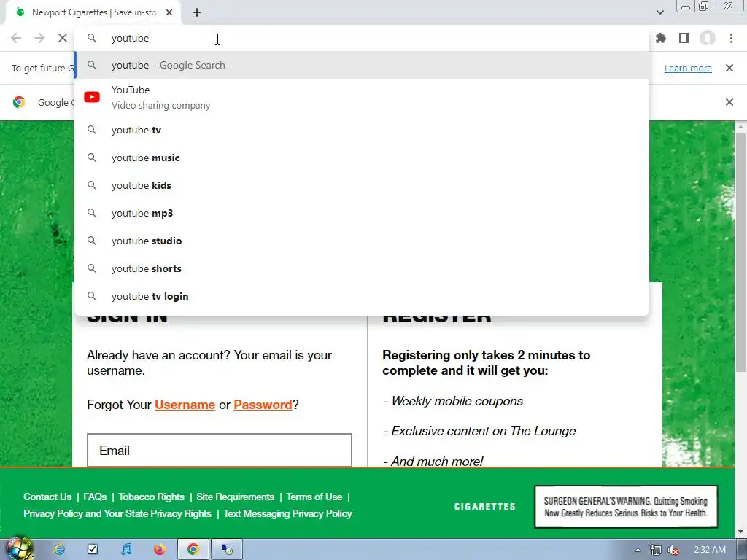Open the tab search chevron
This screenshot has height=560, width=747.
[659, 12]
